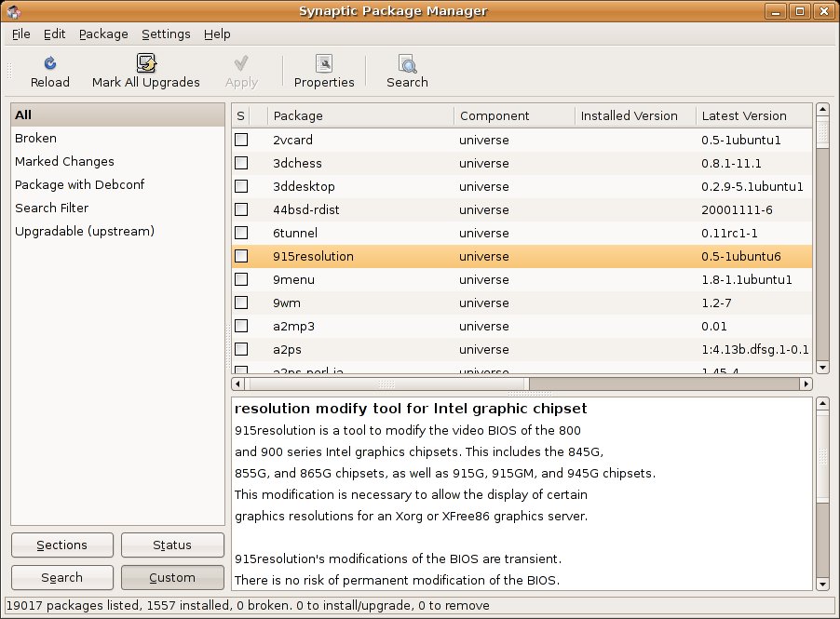840x619 pixels.
Task: Click the Reload toolbar icon
Action: click(49, 63)
